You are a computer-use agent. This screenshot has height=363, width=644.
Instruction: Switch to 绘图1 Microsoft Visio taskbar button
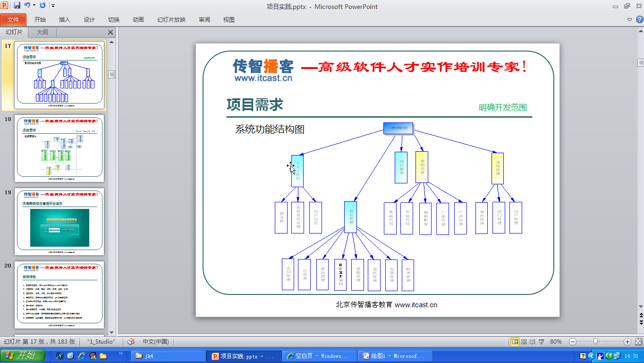pyautogui.click(x=395, y=356)
